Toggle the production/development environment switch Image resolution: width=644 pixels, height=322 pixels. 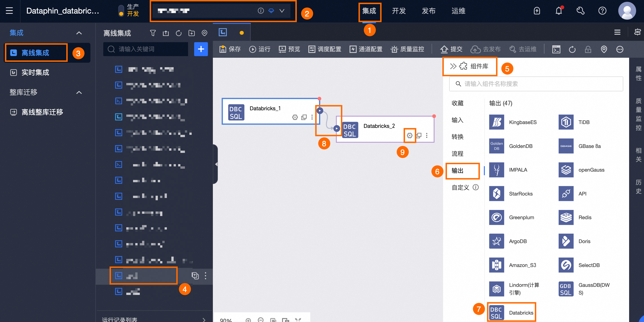(121, 11)
